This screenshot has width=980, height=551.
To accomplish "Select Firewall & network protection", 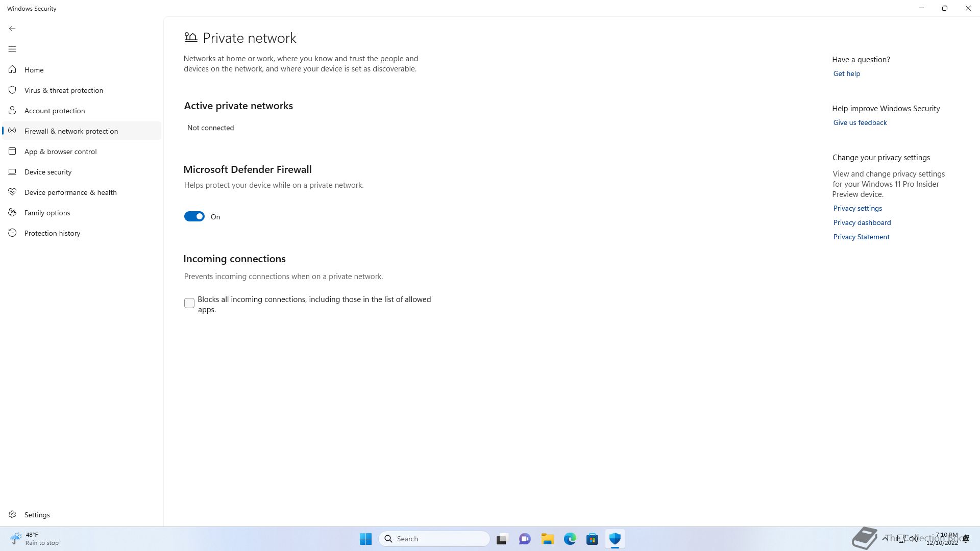I will 71,131.
